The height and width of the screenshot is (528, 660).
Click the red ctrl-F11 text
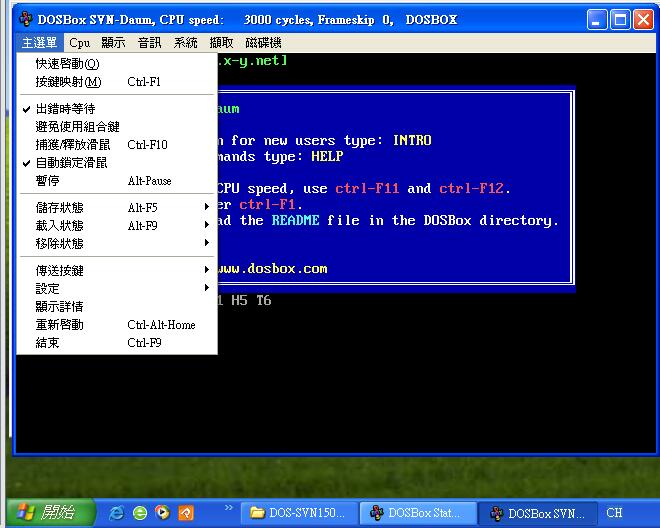[367, 188]
